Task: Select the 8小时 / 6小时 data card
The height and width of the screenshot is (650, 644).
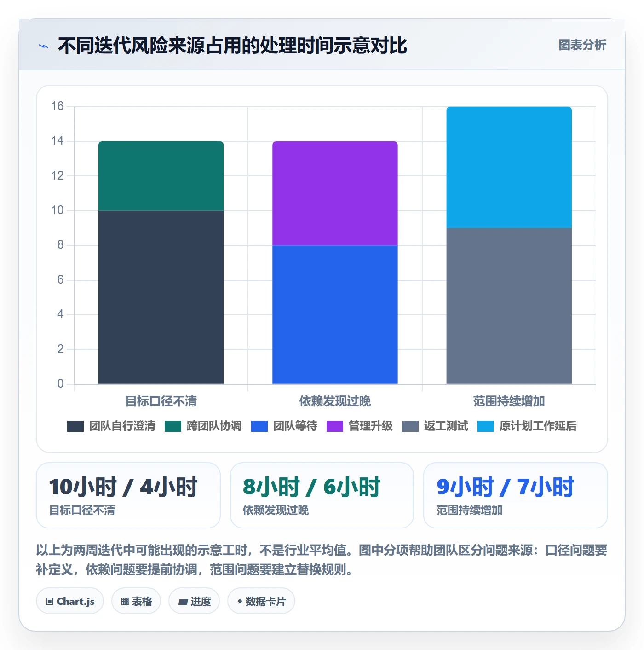Action: (322, 495)
